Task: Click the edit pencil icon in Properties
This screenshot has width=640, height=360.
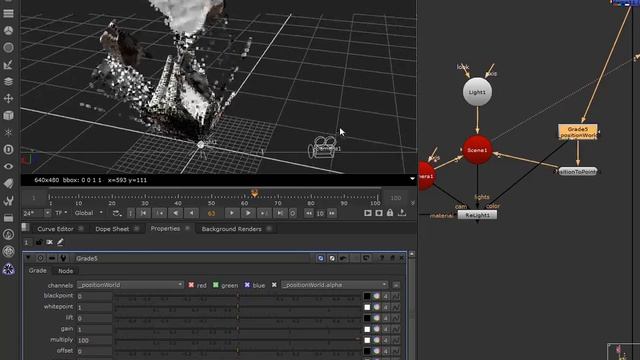Action: pos(60,242)
